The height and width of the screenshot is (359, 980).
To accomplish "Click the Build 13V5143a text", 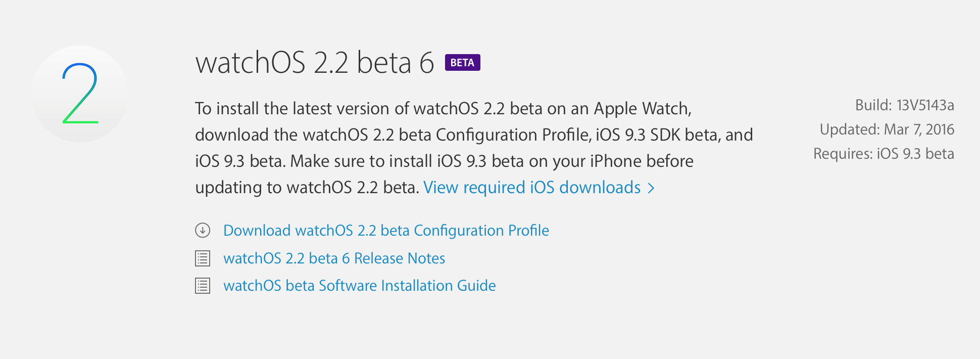I will click(x=904, y=105).
